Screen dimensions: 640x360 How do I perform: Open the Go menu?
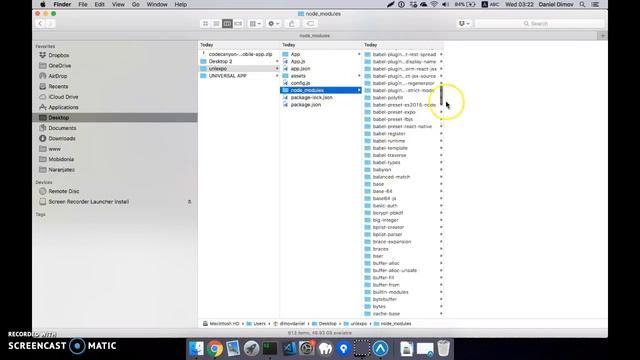pyautogui.click(x=136, y=4)
